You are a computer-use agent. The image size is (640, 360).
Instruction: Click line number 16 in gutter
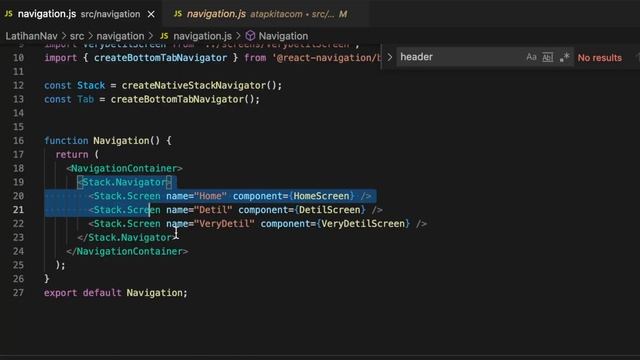18,140
